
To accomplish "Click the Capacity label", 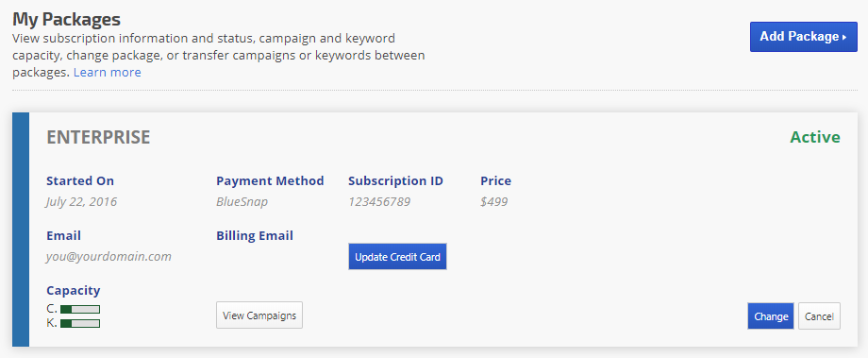I will (x=73, y=290).
